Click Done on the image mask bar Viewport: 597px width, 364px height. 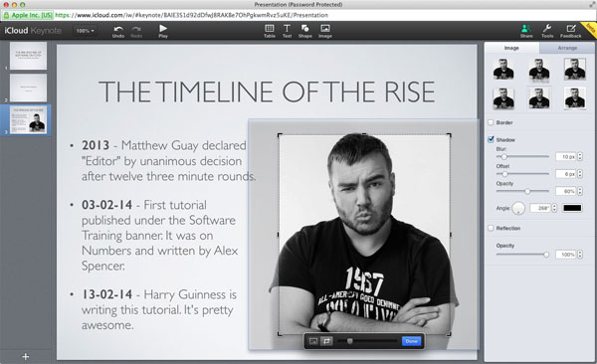[x=411, y=341]
